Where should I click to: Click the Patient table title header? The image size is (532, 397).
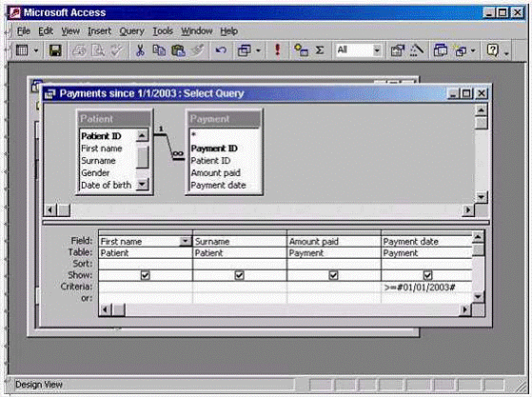pos(113,119)
